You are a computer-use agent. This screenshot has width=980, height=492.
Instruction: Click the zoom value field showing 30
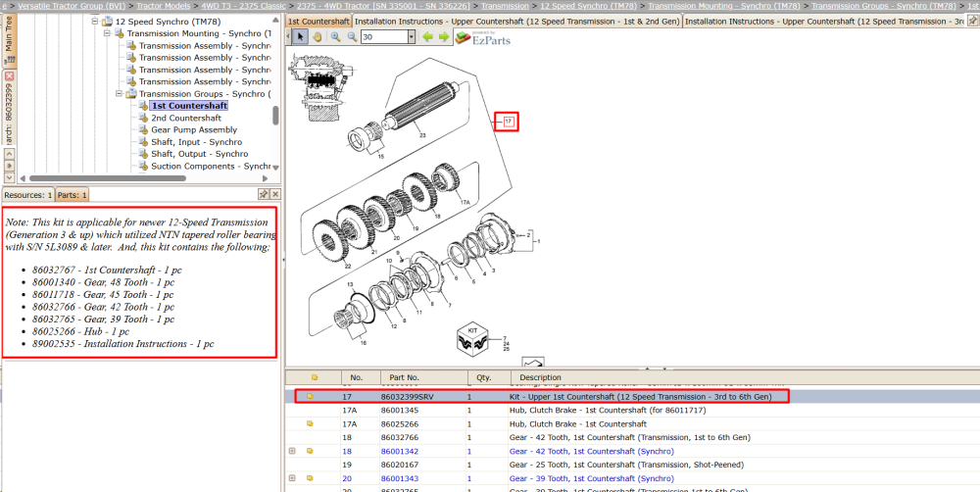coord(384,37)
